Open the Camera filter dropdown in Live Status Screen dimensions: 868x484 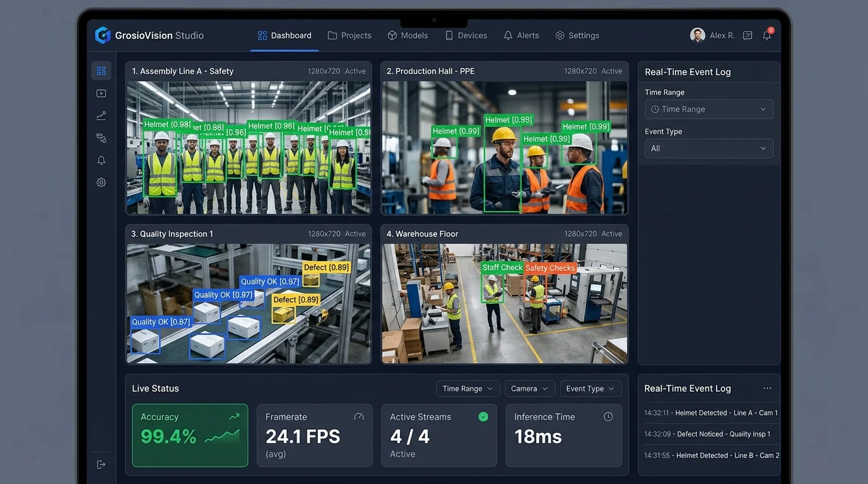tap(530, 389)
